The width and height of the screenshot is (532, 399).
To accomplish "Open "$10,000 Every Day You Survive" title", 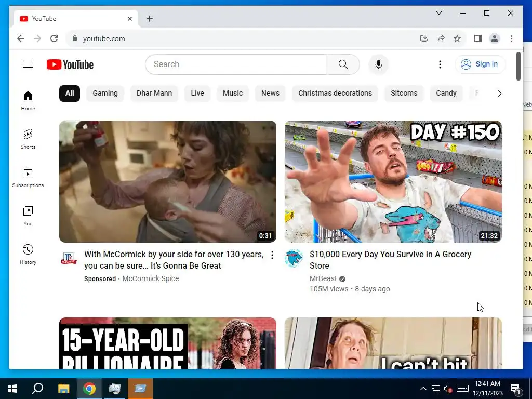I will point(390,260).
